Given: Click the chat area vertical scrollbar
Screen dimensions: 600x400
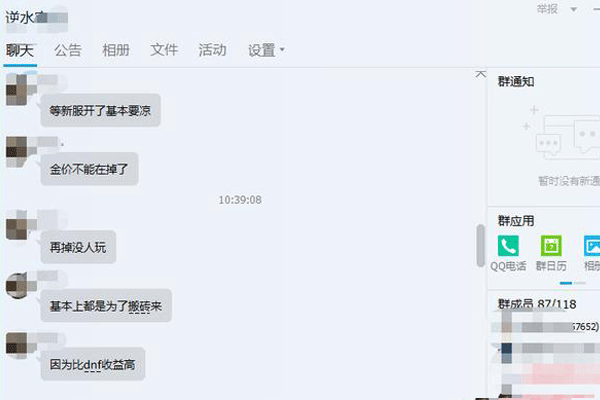Looking at the screenshot, I should pyautogui.click(x=481, y=245).
